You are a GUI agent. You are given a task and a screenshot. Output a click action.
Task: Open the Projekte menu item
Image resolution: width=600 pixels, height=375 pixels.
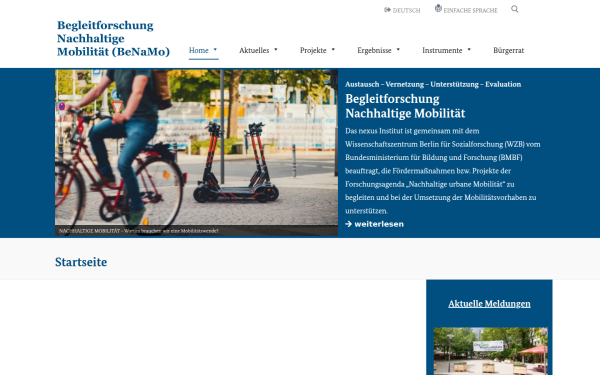tap(313, 50)
